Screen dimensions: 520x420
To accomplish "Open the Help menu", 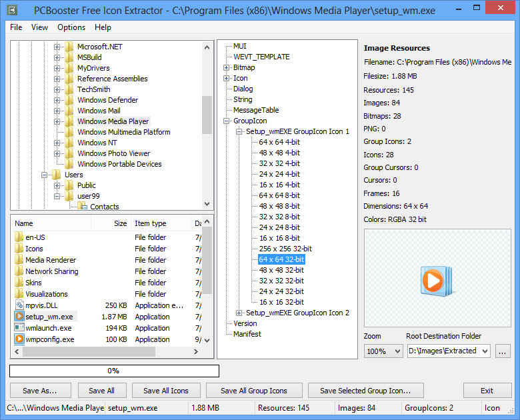I will point(103,27).
